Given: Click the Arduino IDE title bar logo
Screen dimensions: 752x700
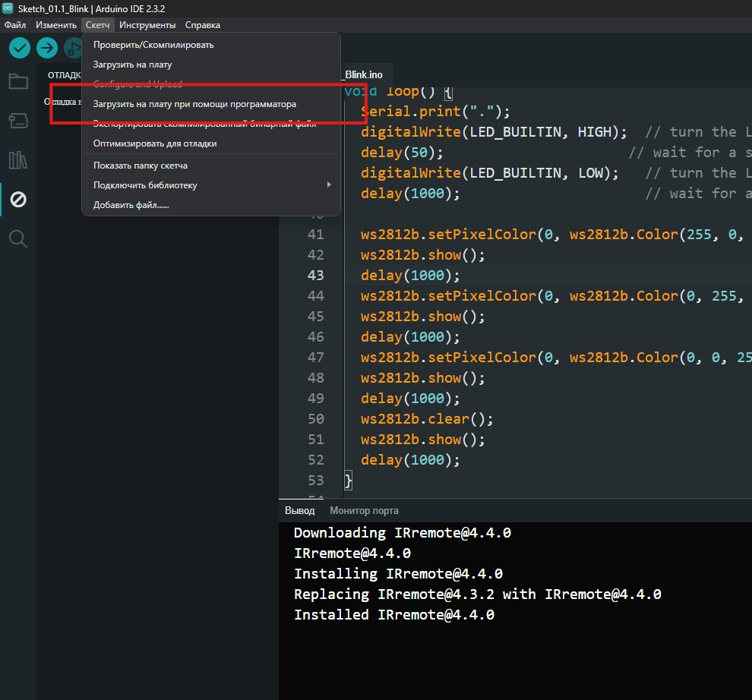Looking at the screenshot, I should (8, 8).
